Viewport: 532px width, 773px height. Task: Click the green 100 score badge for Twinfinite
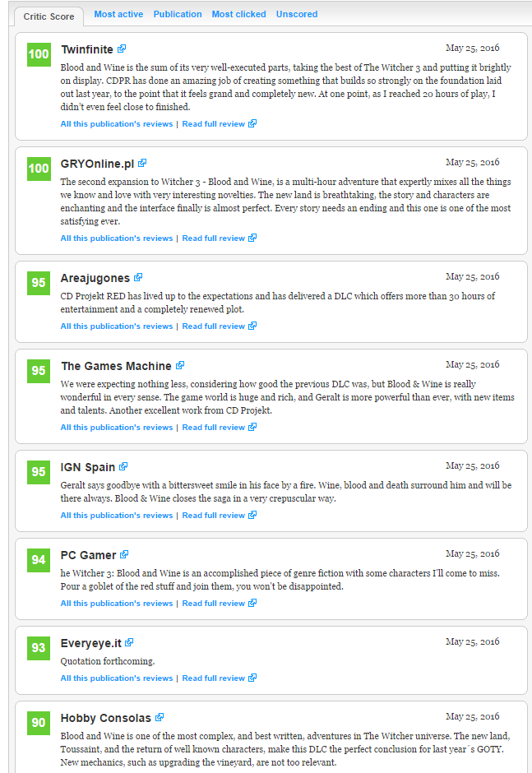(x=39, y=54)
